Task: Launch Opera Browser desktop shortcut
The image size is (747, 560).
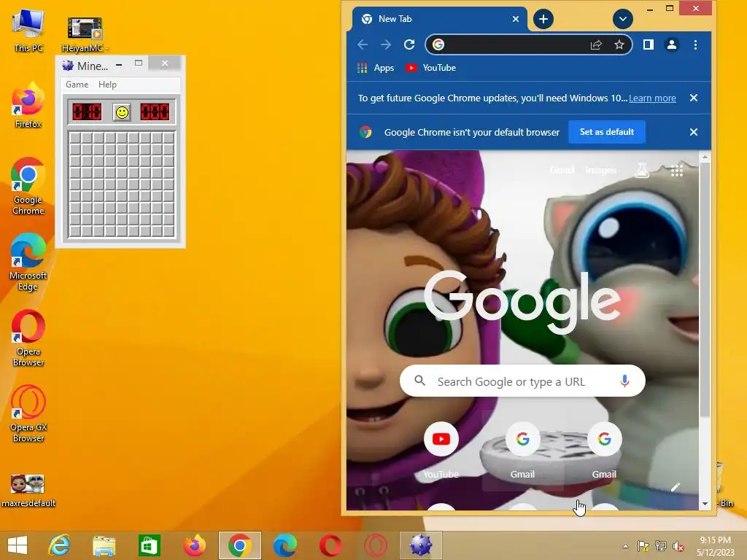Action: tap(28, 338)
